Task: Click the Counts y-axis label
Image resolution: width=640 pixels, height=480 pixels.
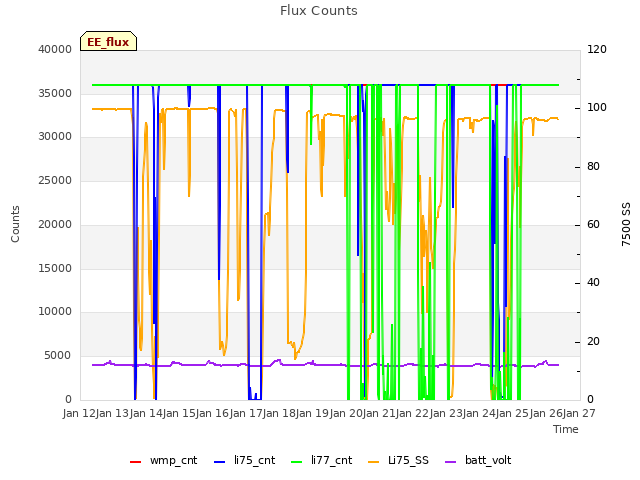Action: (16, 224)
